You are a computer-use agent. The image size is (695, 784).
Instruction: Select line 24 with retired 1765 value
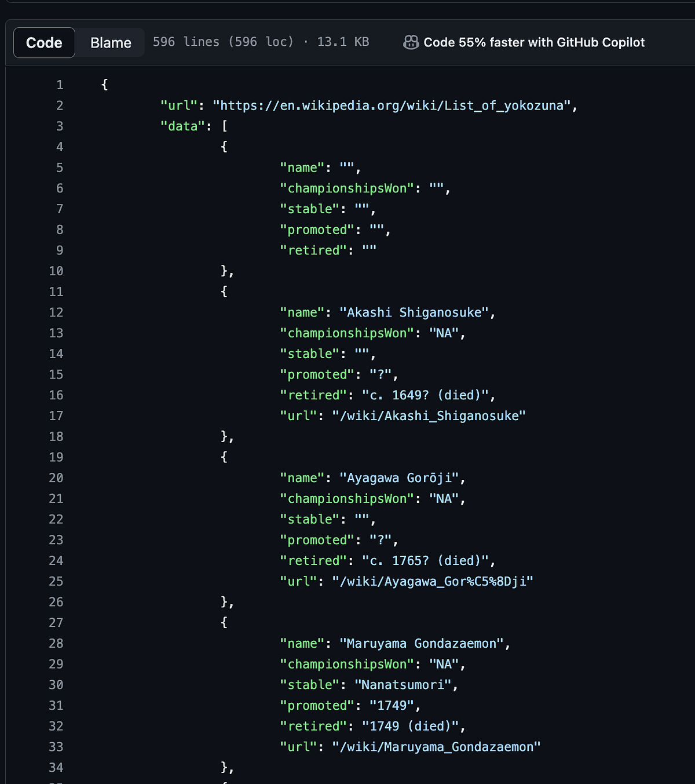[x=388, y=560]
